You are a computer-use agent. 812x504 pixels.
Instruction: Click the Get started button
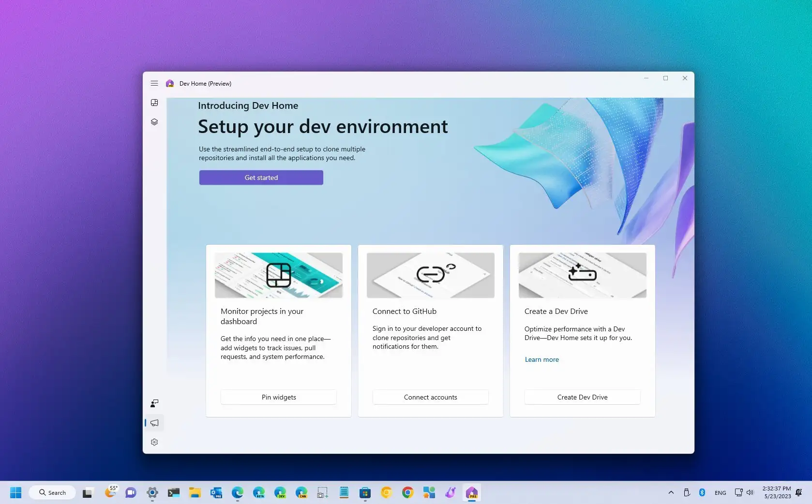tap(261, 178)
